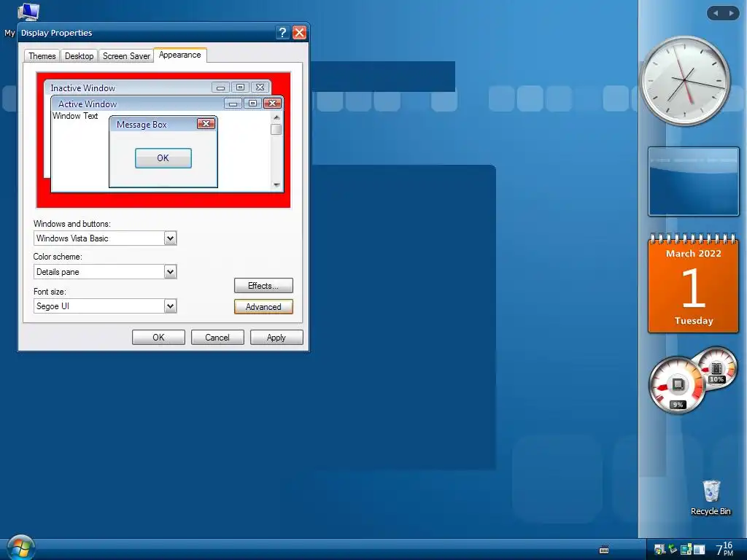This screenshot has width=747, height=560.
Task: Click the Effects... button
Action: click(x=263, y=285)
